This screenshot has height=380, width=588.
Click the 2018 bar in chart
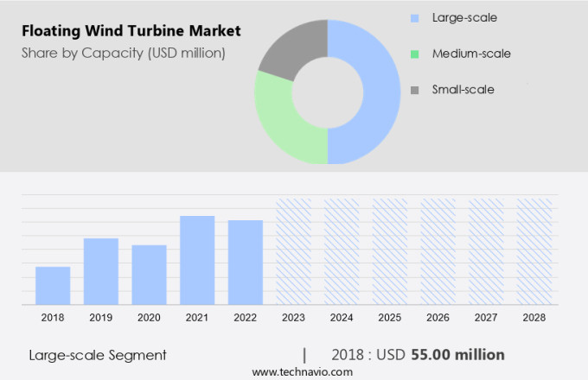tap(53, 285)
